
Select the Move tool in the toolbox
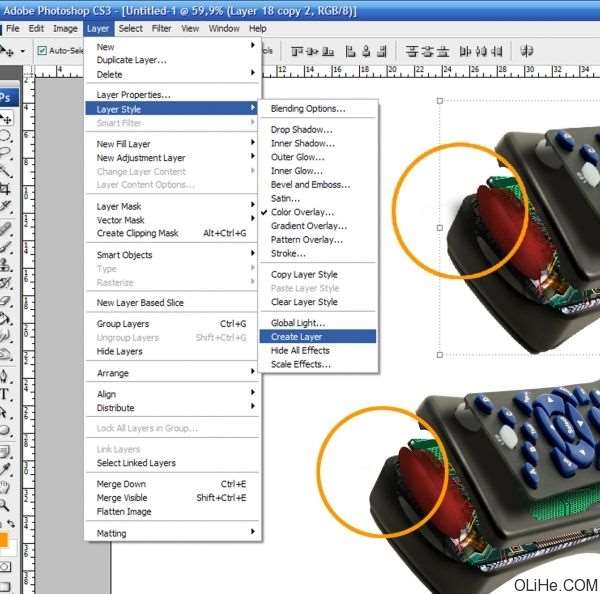coord(7,118)
